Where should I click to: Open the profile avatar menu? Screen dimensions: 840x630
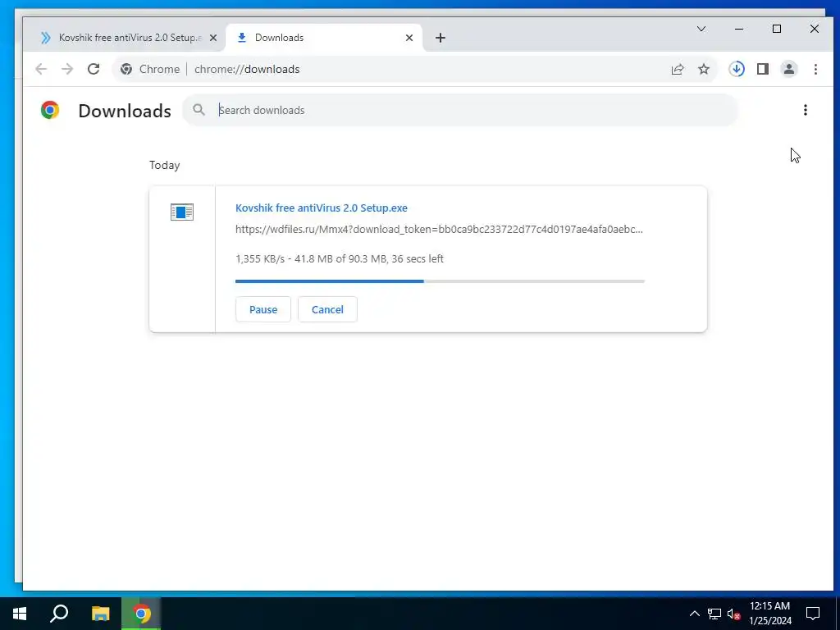click(x=789, y=69)
